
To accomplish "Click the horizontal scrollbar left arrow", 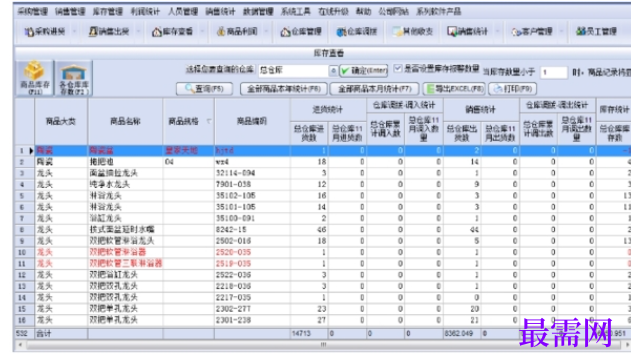I will click(x=20, y=345).
